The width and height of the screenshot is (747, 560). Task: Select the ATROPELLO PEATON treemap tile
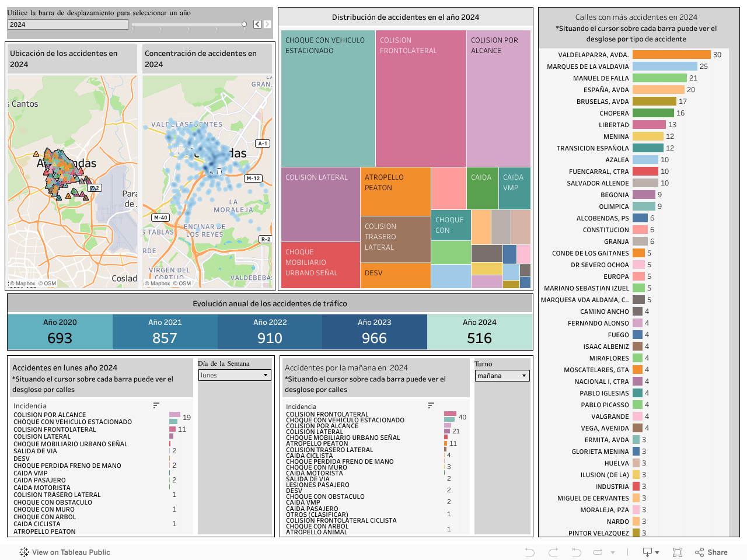pyautogui.click(x=395, y=192)
